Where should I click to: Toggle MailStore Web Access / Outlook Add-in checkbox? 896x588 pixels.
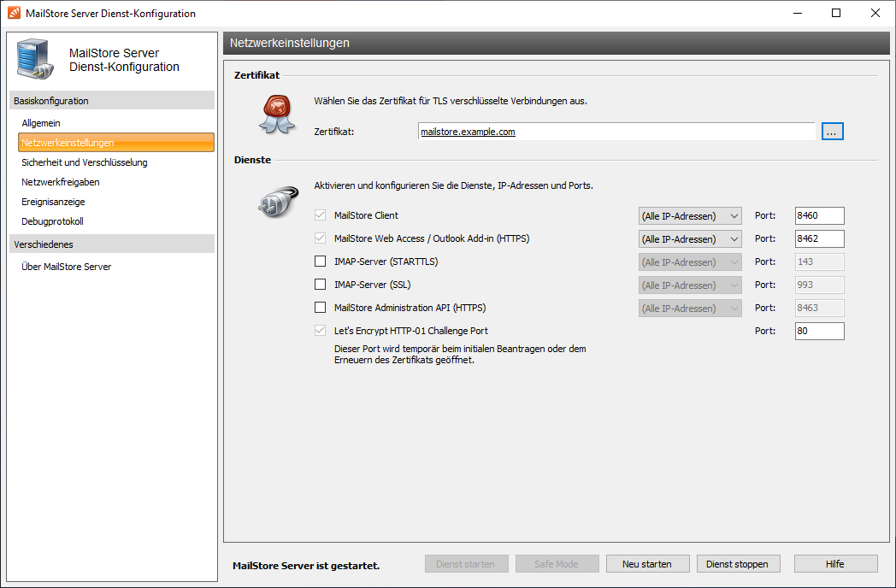click(320, 238)
